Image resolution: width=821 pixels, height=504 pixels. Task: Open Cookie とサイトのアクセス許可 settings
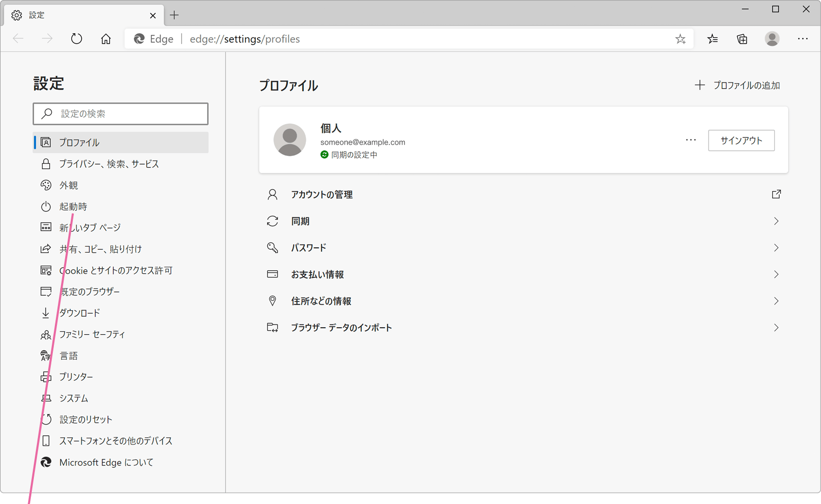click(x=121, y=271)
